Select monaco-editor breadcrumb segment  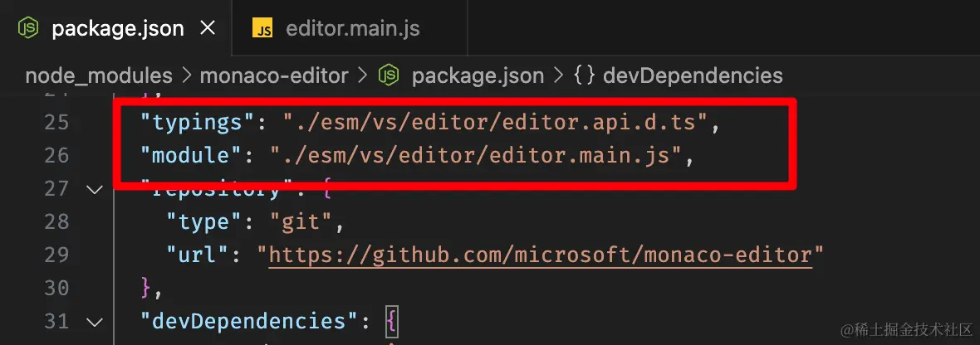(274, 75)
